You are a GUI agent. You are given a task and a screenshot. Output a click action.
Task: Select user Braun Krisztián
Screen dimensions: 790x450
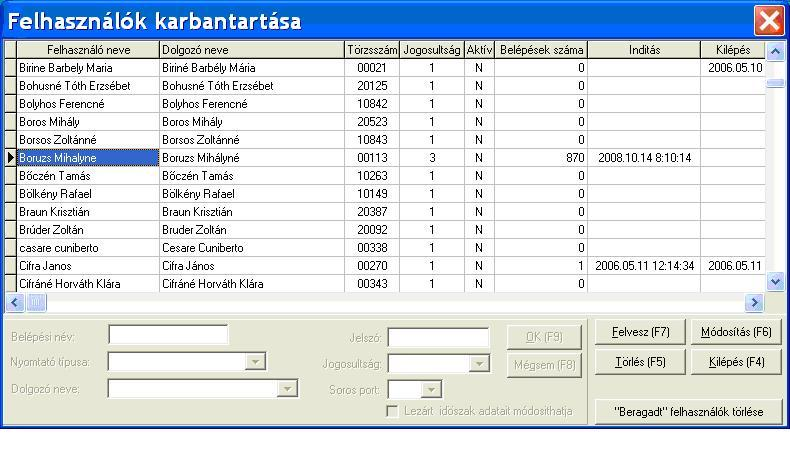88,212
